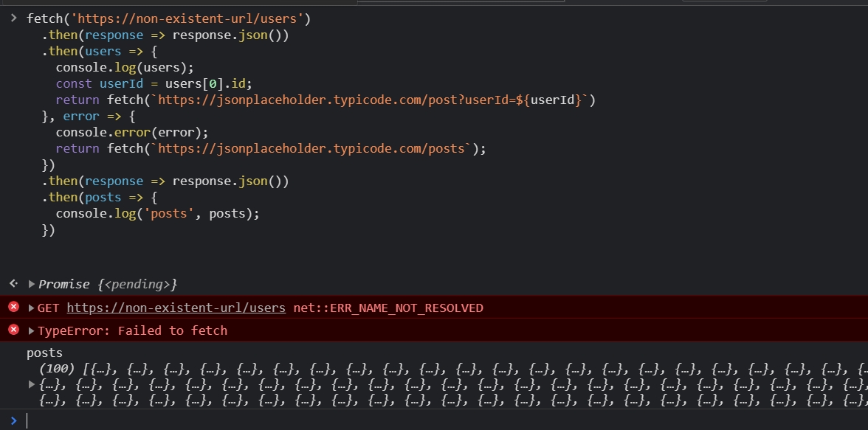The width and height of the screenshot is (868, 430).
Task: Expand the TypeError stack trace
Action: click(32, 330)
